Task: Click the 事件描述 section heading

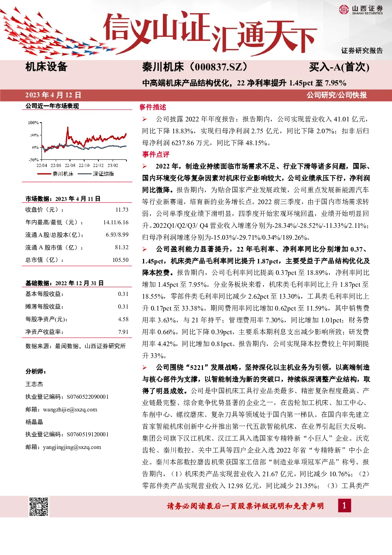Action: 153,107
